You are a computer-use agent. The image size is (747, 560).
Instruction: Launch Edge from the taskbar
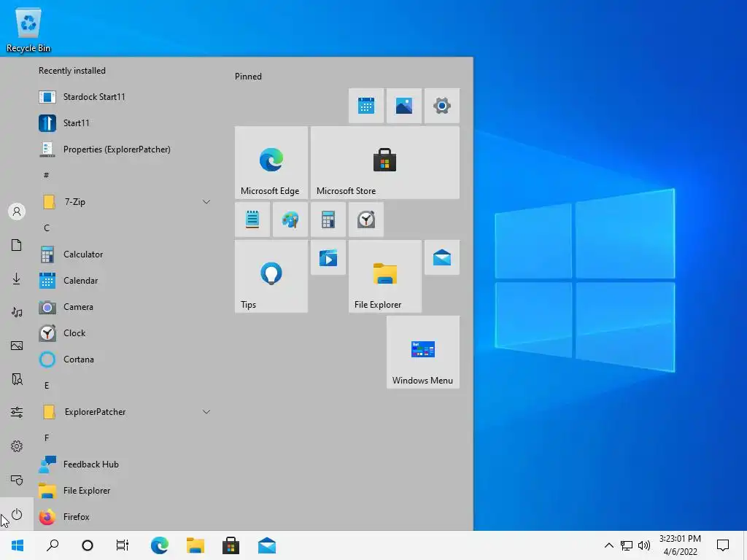tap(160, 545)
